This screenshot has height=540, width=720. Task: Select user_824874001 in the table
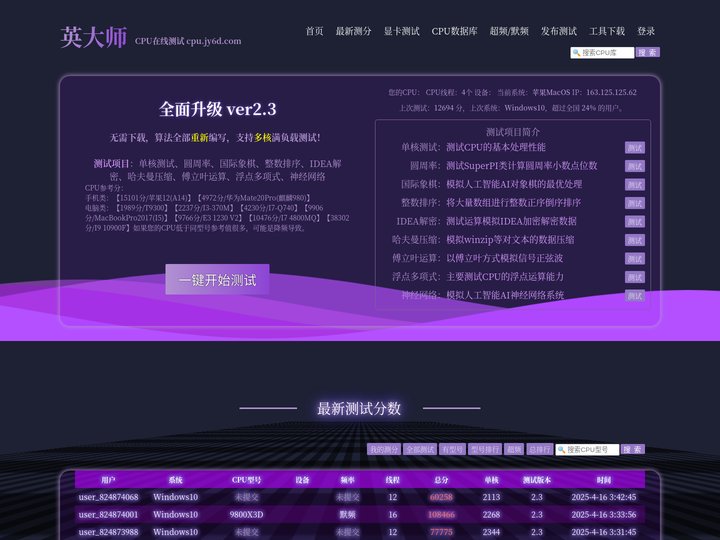tap(108, 514)
